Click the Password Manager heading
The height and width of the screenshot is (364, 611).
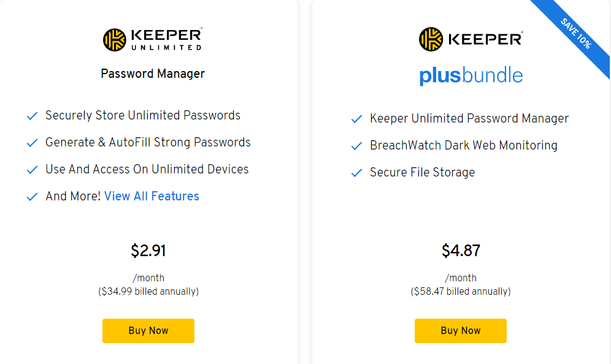tap(153, 74)
